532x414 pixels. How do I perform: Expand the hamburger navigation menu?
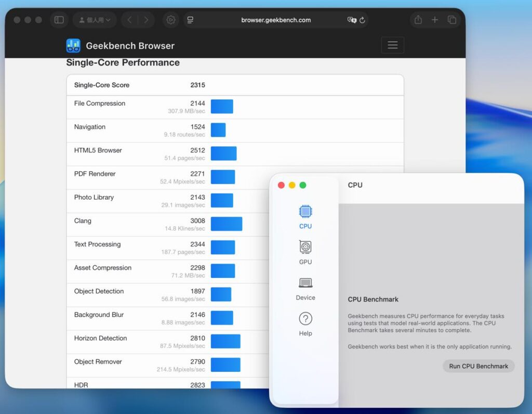click(x=392, y=45)
